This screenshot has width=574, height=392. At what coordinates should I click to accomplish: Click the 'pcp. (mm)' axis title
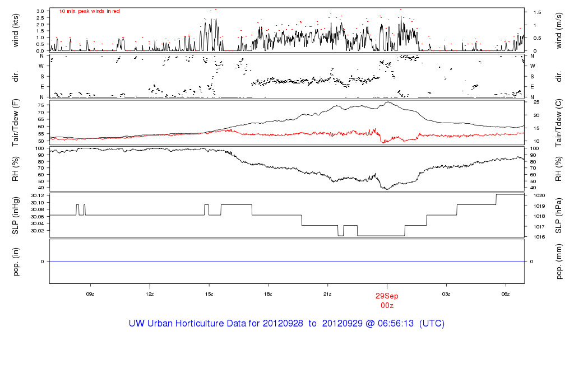559,262
